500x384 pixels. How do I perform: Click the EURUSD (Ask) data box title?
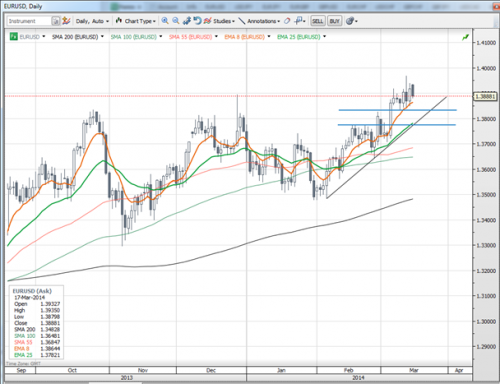32,291
